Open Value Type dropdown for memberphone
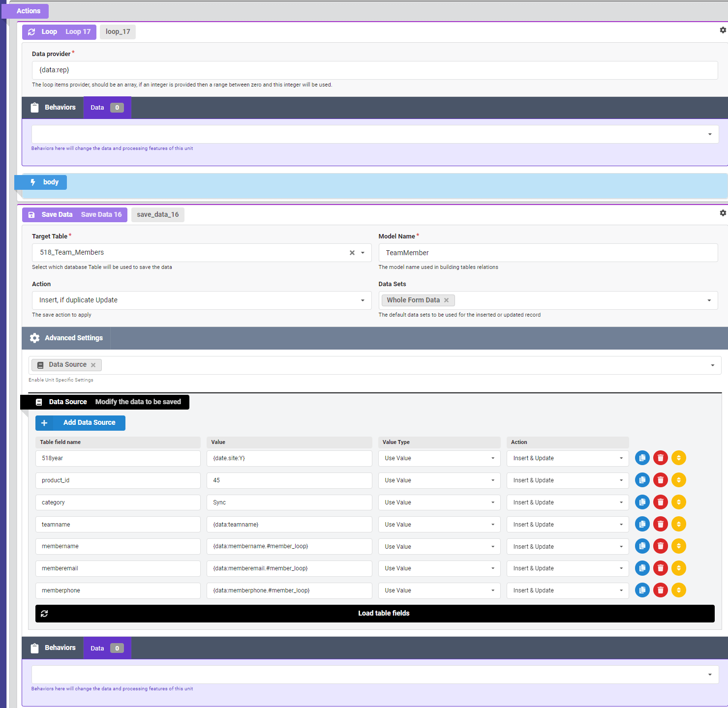The image size is (728, 708). pos(439,590)
